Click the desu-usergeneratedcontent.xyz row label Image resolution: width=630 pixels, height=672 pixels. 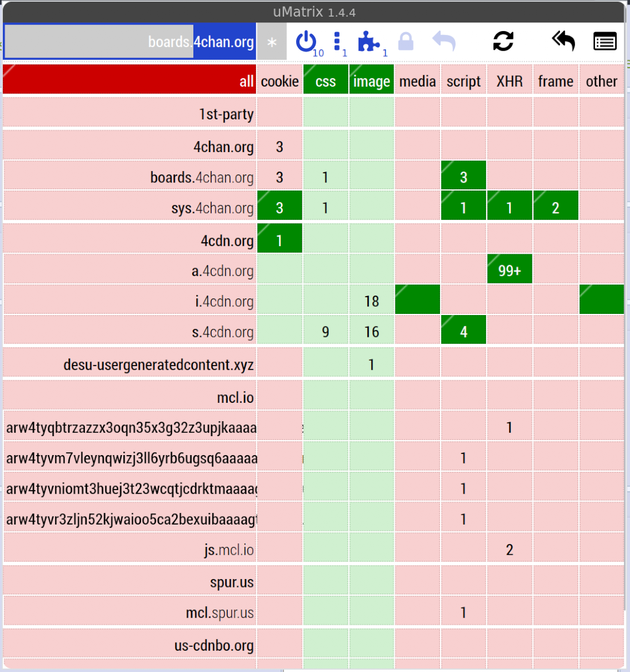point(130,363)
